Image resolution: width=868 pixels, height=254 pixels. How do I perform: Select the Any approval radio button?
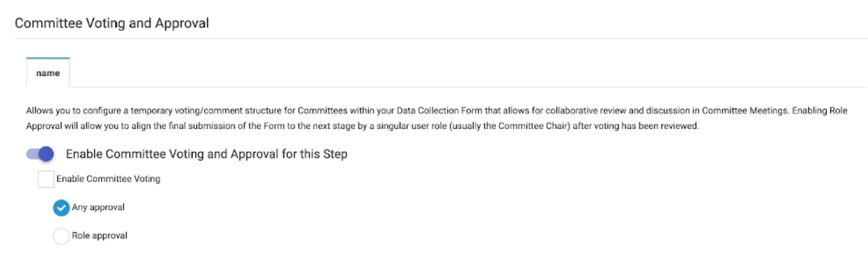(61, 208)
